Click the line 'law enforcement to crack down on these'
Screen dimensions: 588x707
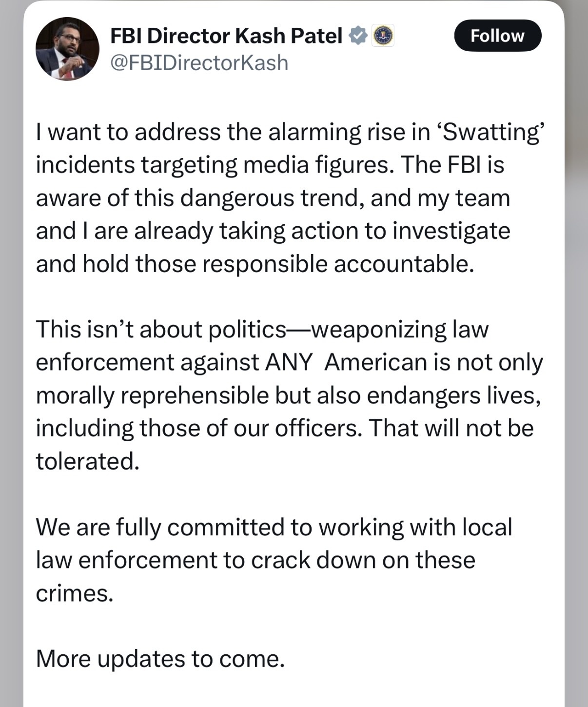255,560
